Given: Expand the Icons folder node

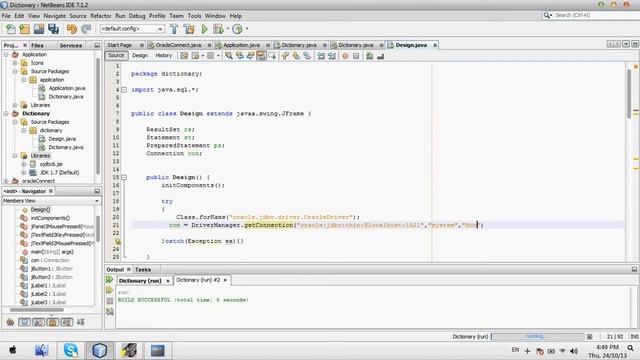Looking at the screenshot, I should 15,63.
